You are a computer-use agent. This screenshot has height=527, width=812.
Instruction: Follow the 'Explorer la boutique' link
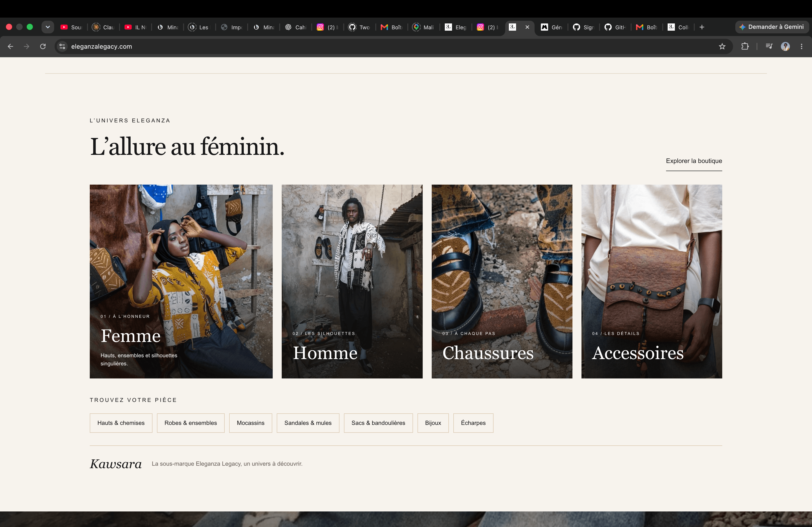[694, 161]
